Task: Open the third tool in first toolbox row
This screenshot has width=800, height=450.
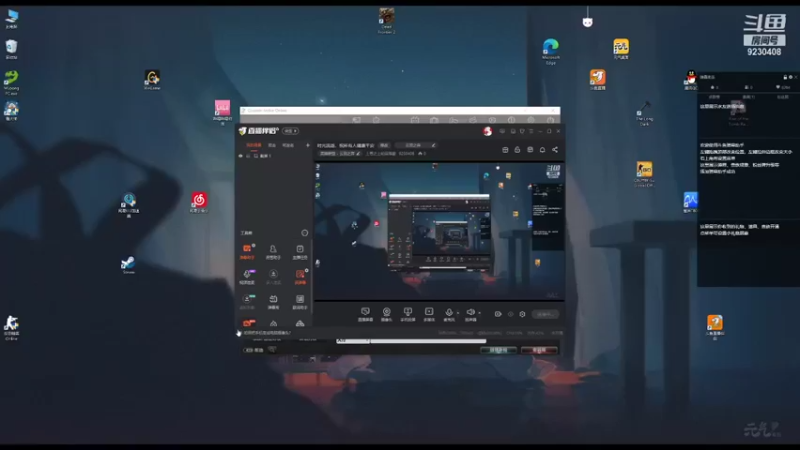Action: pos(299,252)
